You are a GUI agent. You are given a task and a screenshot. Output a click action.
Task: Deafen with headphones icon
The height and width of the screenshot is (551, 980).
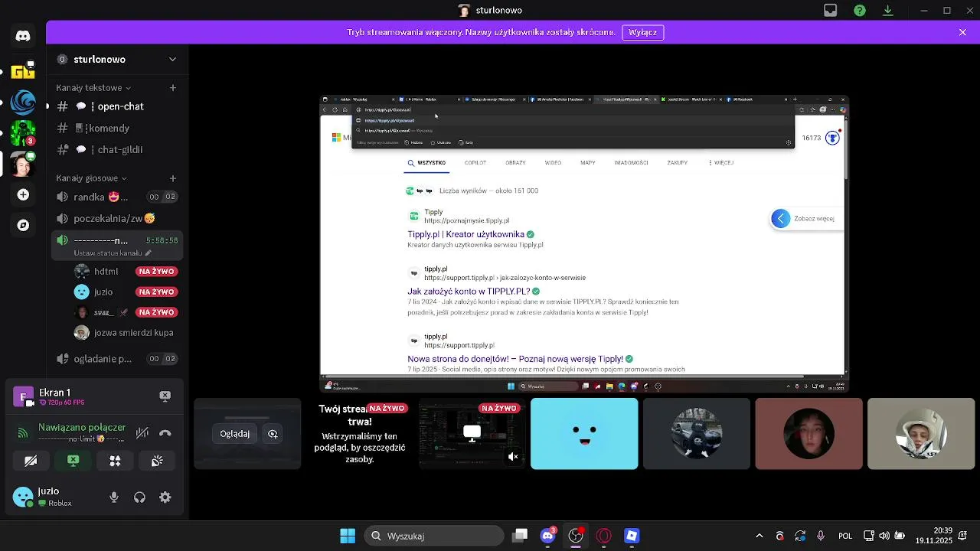[139, 497]
